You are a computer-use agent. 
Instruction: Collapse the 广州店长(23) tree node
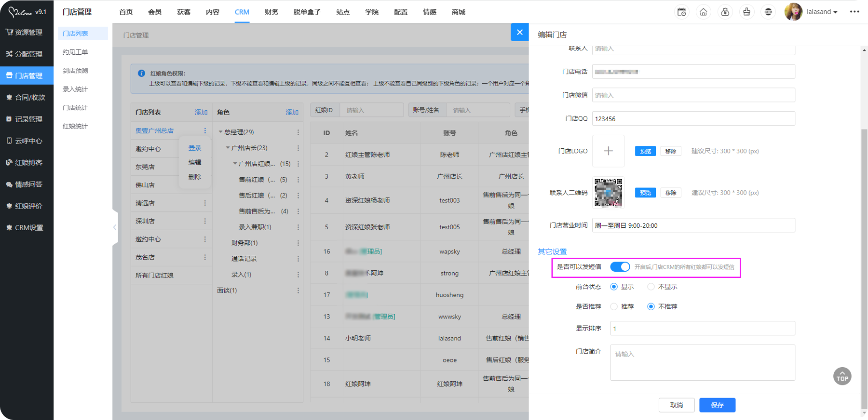click(228, 148)
